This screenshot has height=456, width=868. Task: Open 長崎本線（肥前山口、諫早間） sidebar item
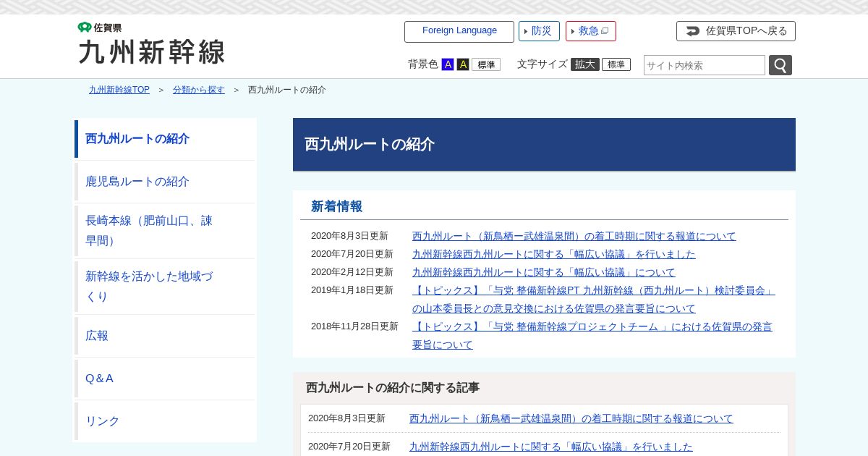click(x=165, y=230)
